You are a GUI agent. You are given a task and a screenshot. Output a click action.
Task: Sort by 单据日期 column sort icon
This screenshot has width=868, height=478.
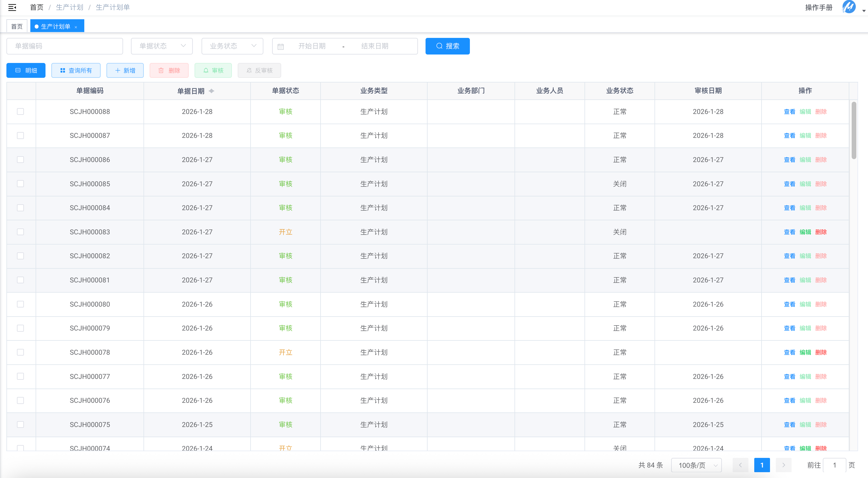click(x=212, y=91)
